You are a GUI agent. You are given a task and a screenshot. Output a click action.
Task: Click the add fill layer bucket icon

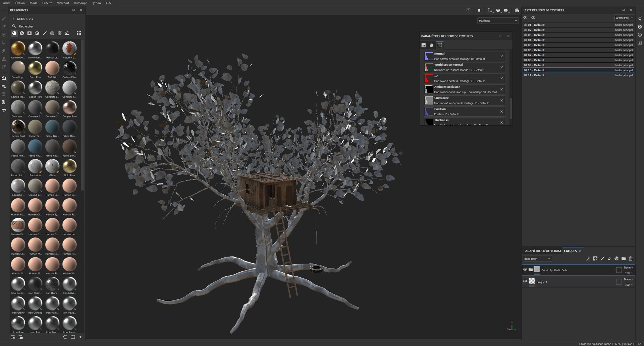(609, 259)
